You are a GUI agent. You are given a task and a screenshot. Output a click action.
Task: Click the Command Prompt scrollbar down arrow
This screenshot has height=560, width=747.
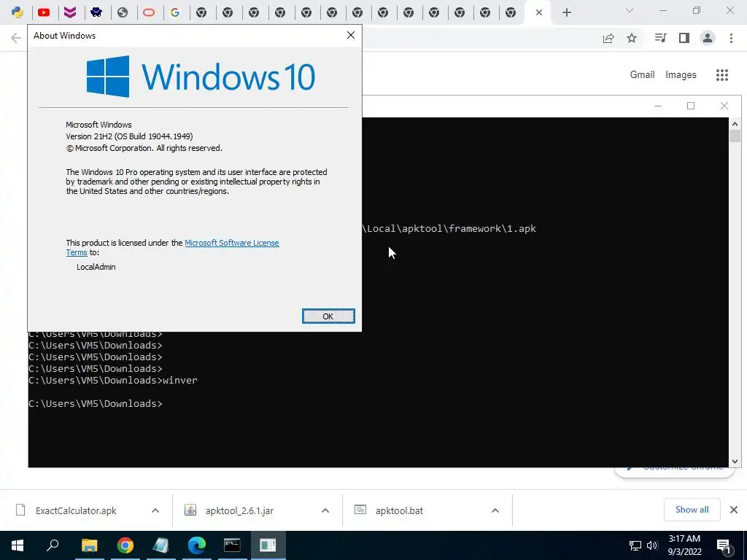pos(735,461)
